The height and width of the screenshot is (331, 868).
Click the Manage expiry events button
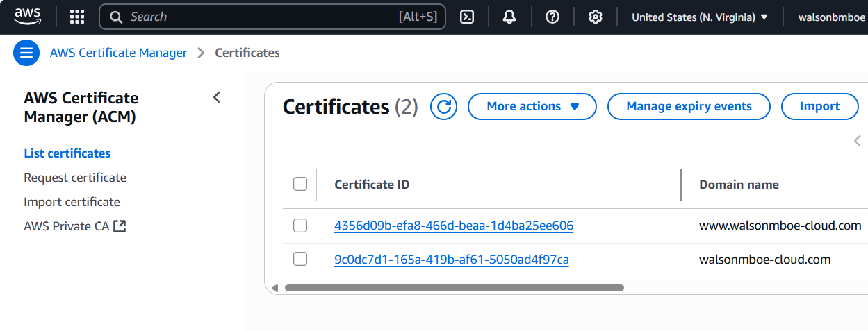click(689, 107)
